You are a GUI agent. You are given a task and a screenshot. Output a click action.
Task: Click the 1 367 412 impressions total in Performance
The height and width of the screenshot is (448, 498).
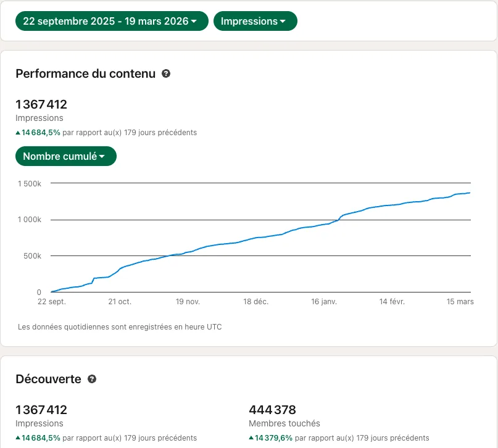[x=41, y=104]
